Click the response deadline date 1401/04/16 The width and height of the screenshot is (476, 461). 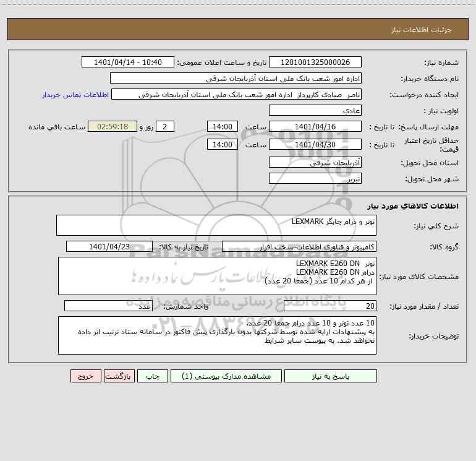315,127
